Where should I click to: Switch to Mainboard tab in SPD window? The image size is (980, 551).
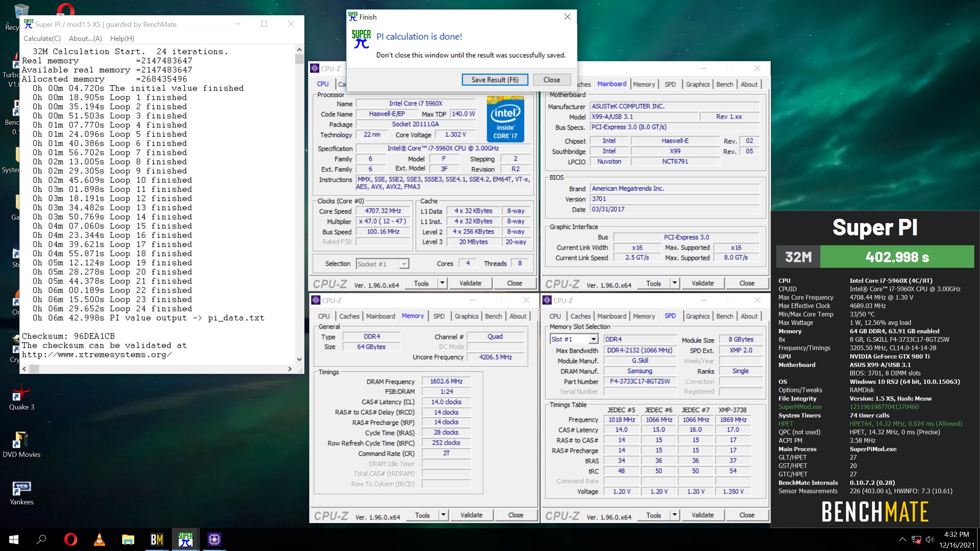pyautogui.click(x=611, y=316)
